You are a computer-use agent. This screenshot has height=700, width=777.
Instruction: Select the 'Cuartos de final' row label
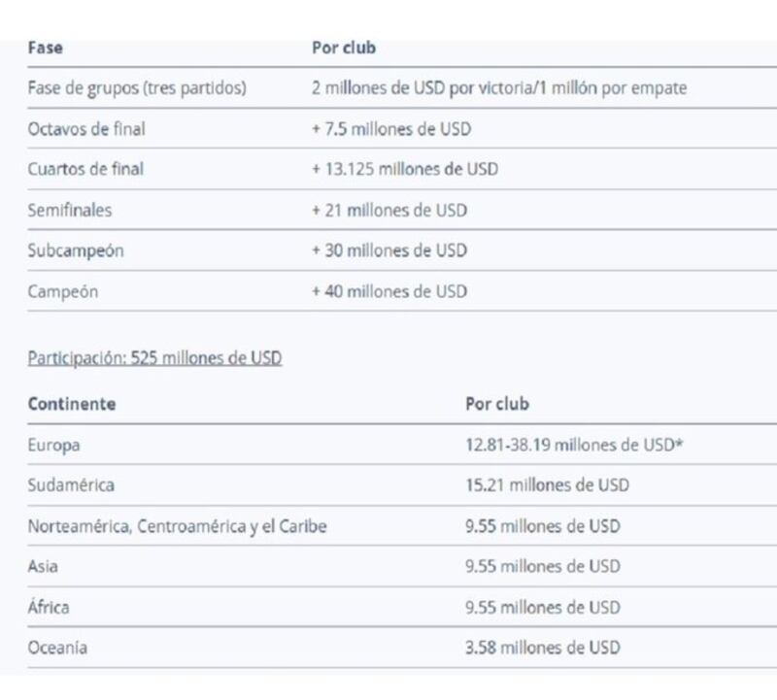[85, 169]
